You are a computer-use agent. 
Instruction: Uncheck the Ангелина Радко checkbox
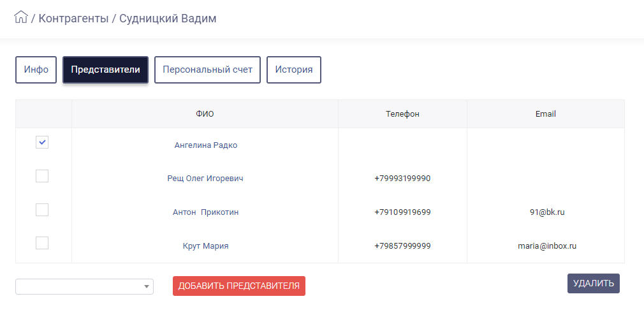[42, 142]
